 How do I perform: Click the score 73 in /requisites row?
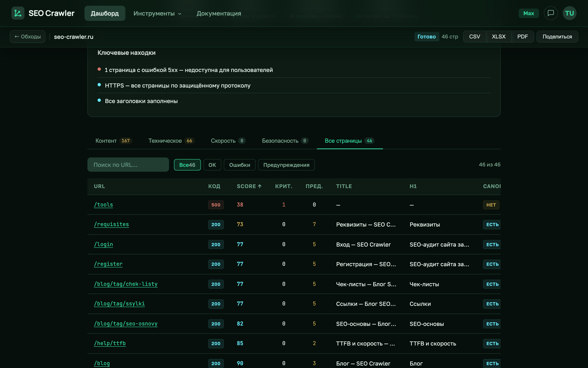(x=240, y=224)
